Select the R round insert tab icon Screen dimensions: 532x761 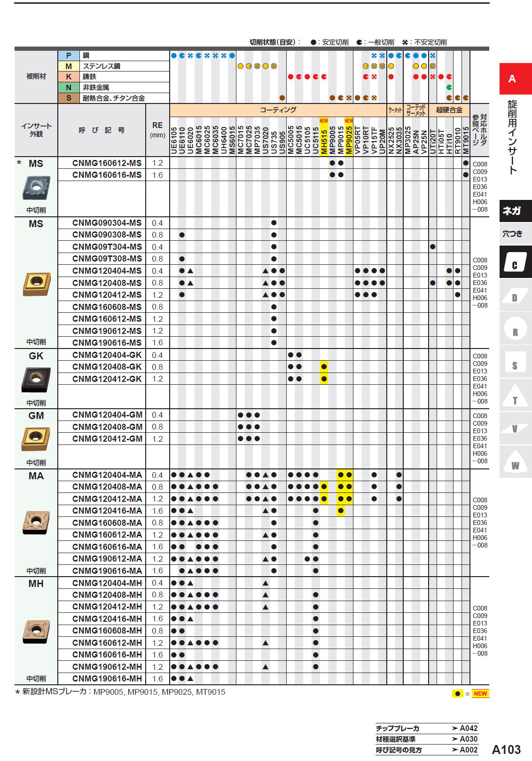[515, 329]
